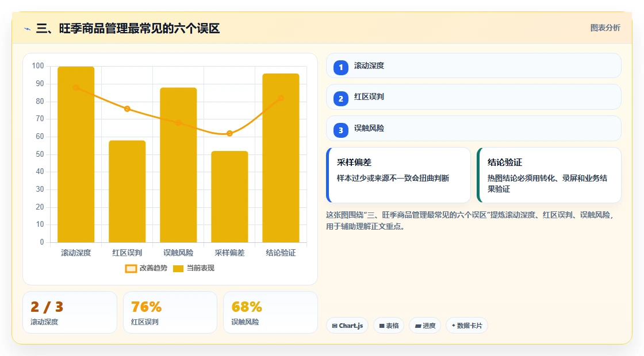
Task: Select the 采样偏差 card
Action: 398,175
